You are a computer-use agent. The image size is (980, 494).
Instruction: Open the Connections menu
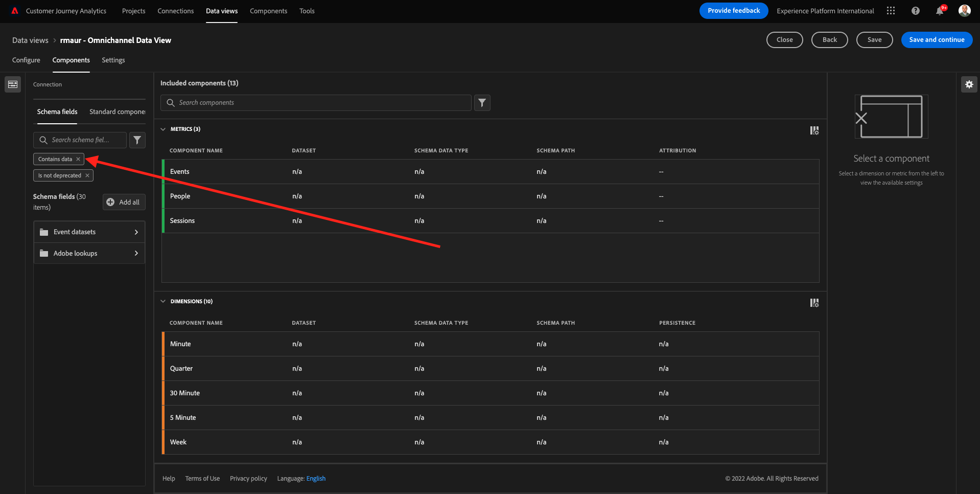175,11
